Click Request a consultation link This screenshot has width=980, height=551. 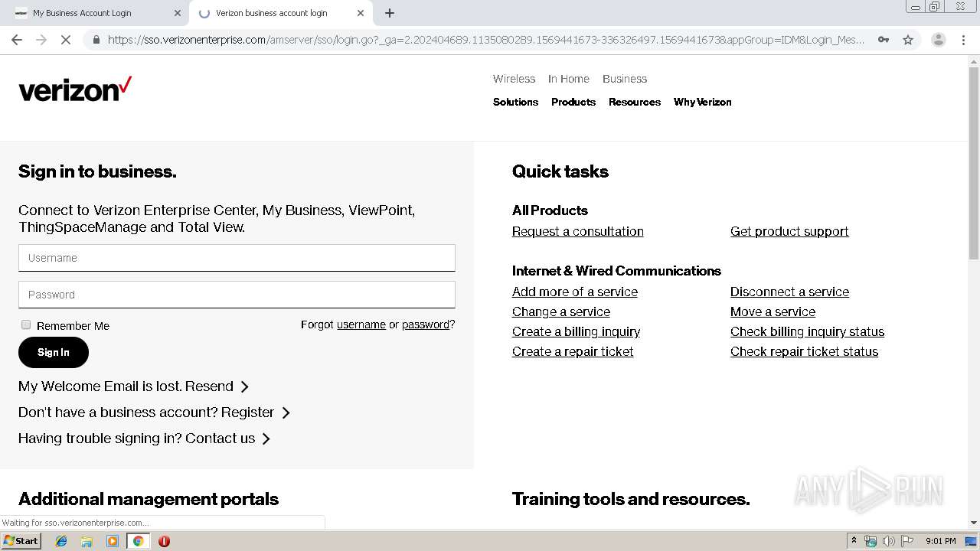(578, 231)
